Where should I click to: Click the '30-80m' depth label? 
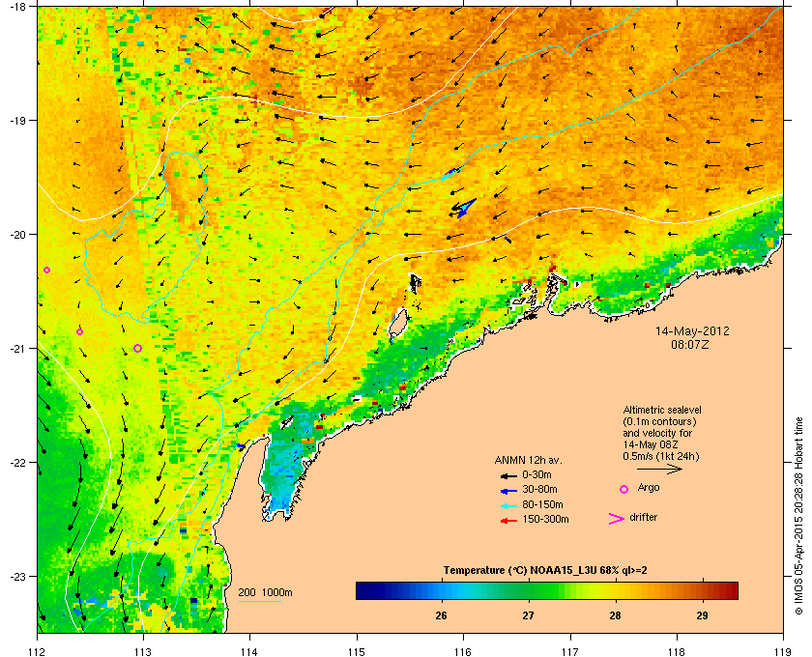pos(539,489)
